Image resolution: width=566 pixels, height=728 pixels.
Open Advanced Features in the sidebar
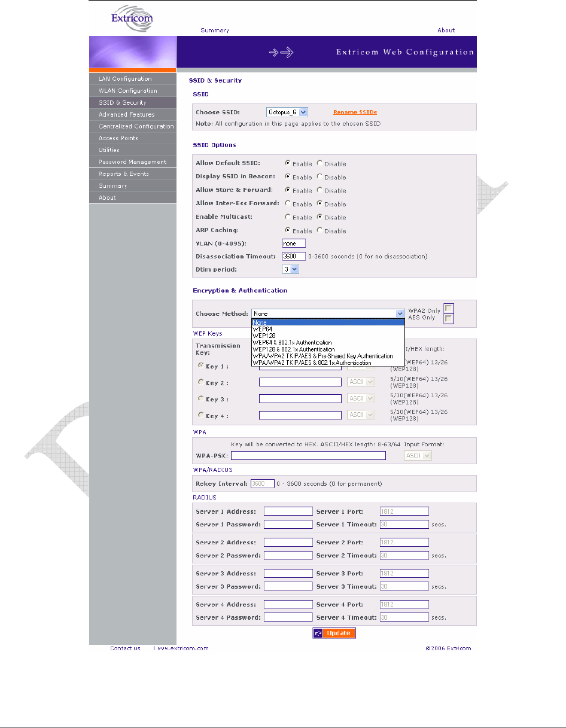tap(132, 114)
